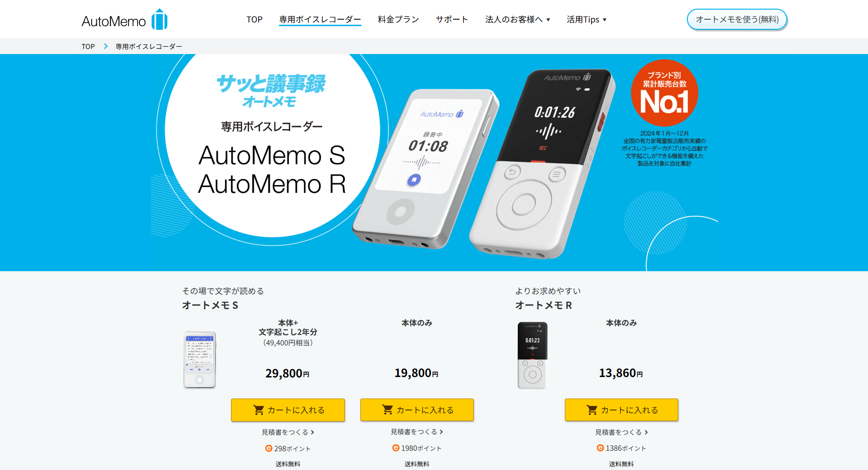The image size is (868, 470).
Task: Click the cart icon under the 29,800円 price
Action: 259,410
